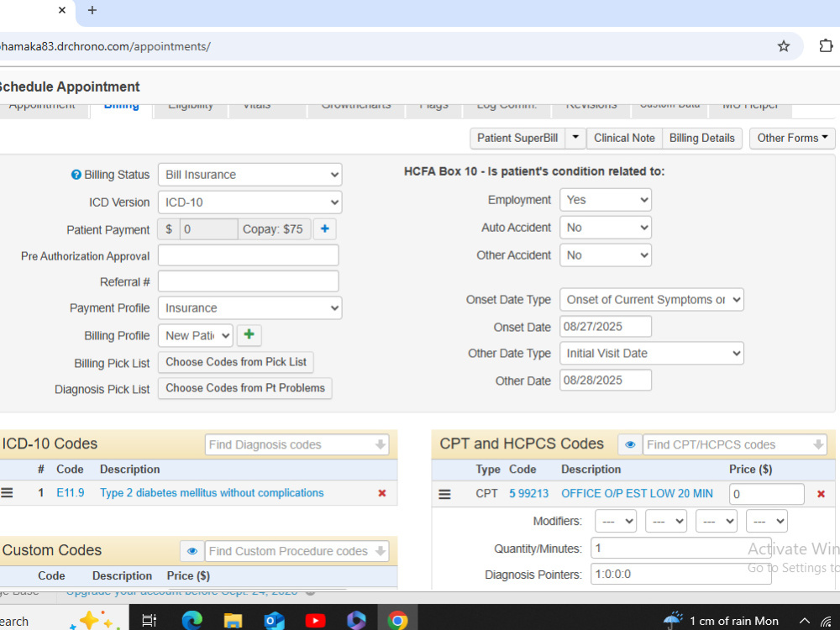This screenshot has height=630, width=840.
Task: Click the Pre Authorization Approval field
Action: pyautogui.click(x=248, y=255)
